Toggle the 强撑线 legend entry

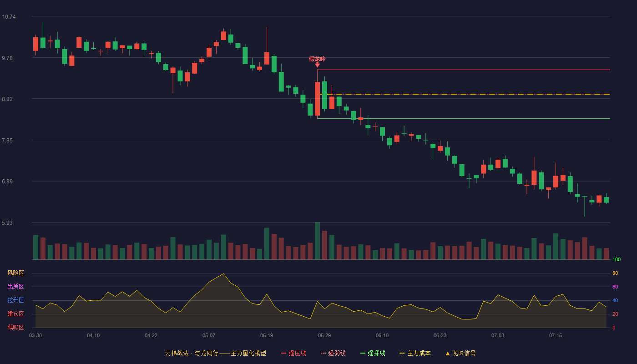373,353
